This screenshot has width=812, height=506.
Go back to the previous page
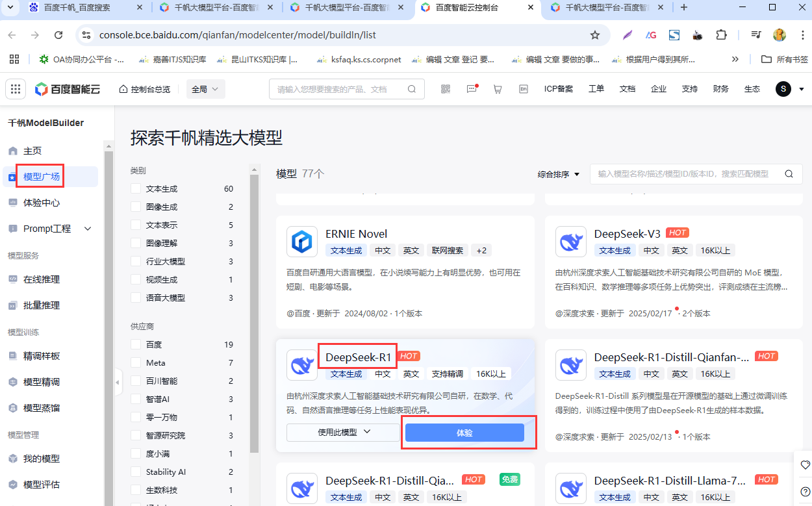click(x=12, y=35)
